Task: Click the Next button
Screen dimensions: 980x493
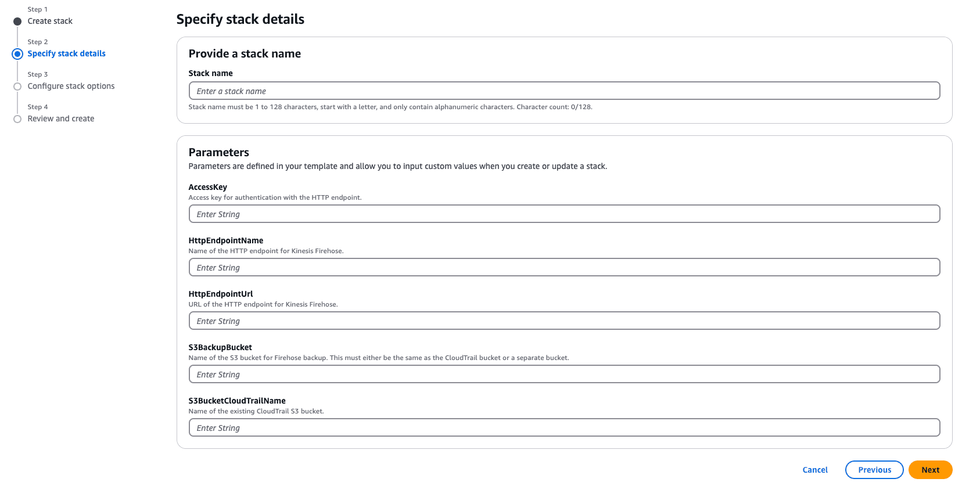Action: coord(930,470)
